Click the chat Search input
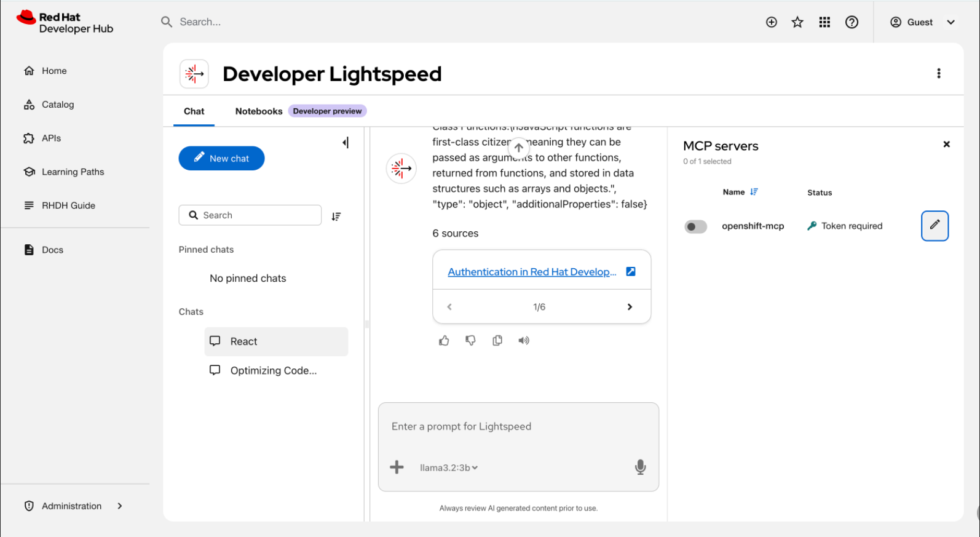980x537 pixels. click(250, 215)
